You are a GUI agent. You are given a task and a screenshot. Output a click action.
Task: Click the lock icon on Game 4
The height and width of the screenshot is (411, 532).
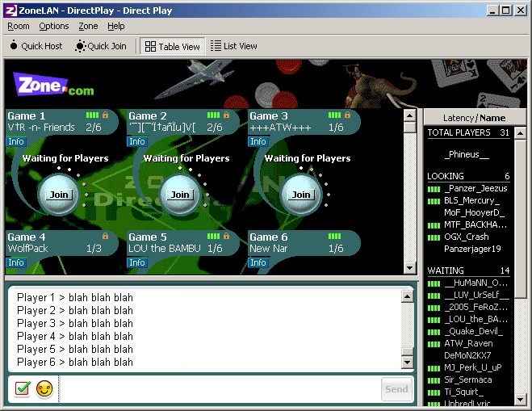106,236
